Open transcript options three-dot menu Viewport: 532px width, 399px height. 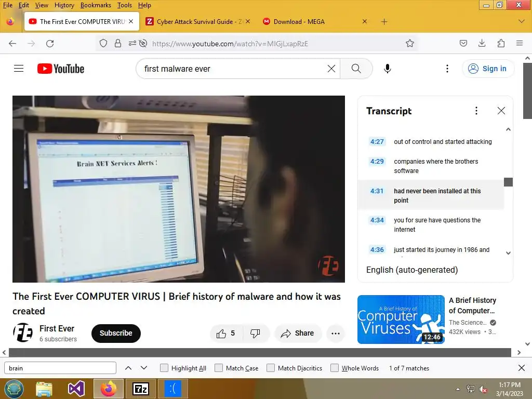pos(476,111)
